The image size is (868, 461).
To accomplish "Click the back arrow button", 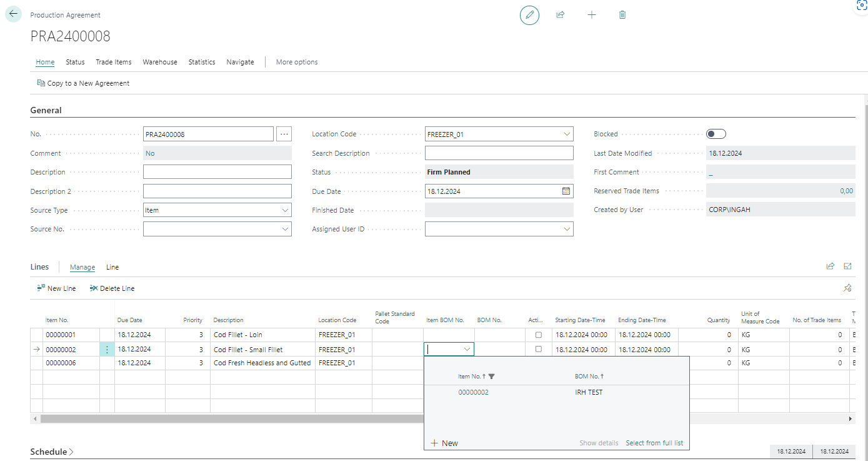I will click(13, 14).
